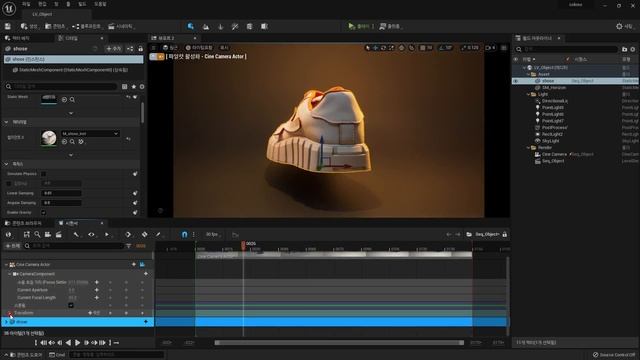Screen dimensions: 640x360
Task: Add new folder in World Outliner
Action: (624, 49)
